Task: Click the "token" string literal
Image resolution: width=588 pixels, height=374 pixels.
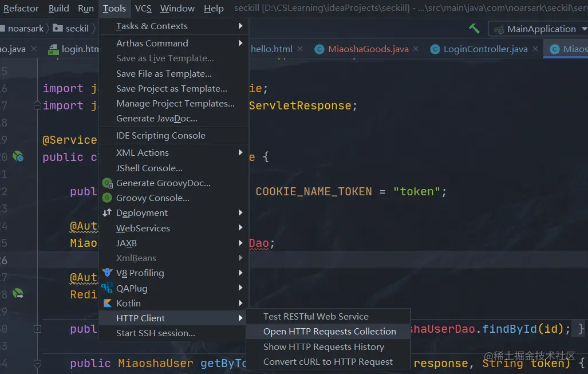Action: 417,192
